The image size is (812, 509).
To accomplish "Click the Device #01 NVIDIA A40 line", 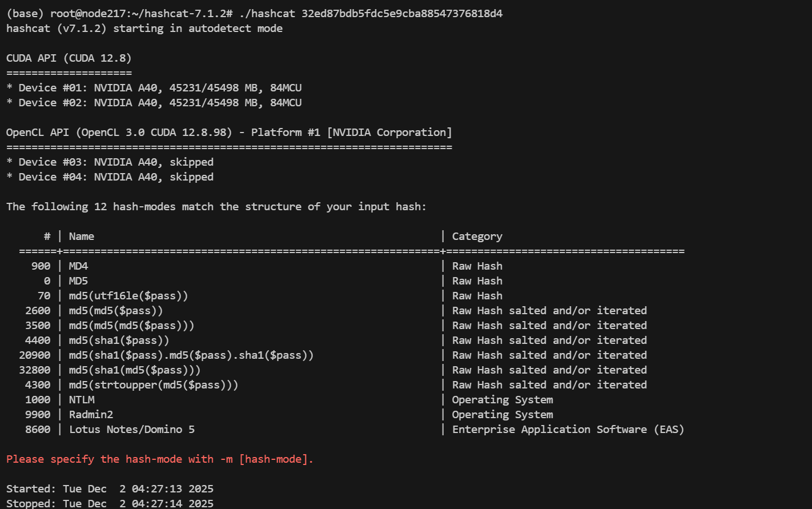I will coord(154,88).
